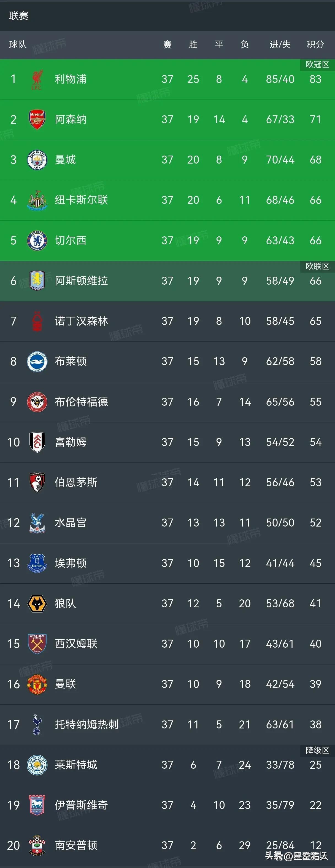Click the 进/失 column header

(x=280, y=44)
